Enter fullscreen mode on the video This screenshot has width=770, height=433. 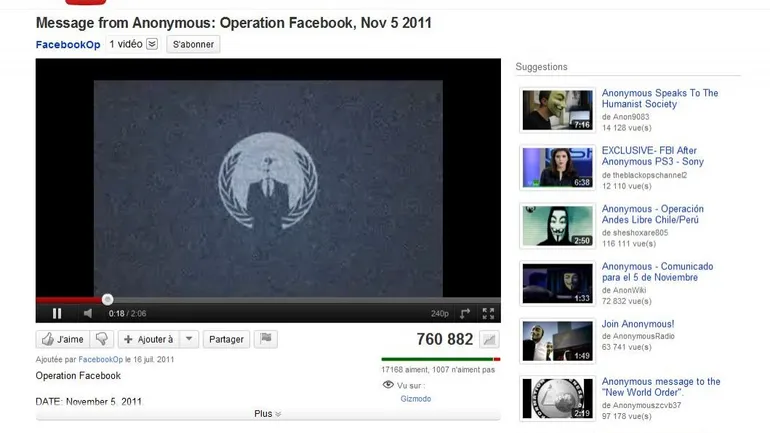click(x=488, y=313)
